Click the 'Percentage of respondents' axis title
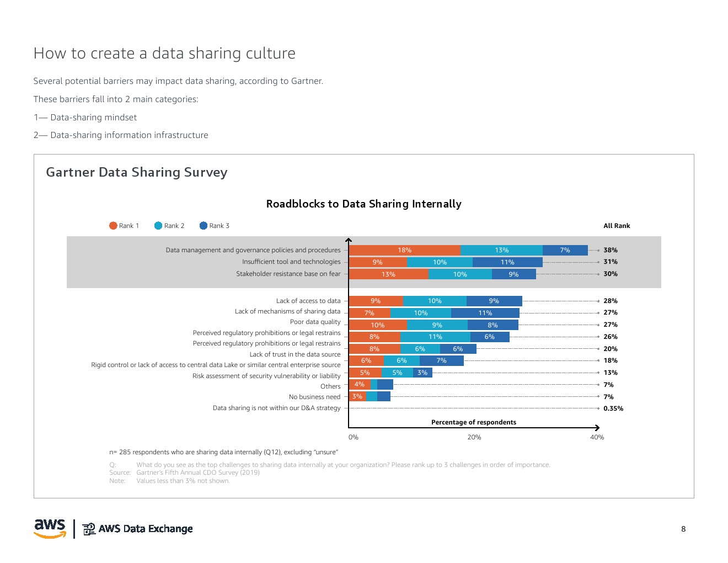The height and width of the screenshot is (563, 728). click(473, 422)
